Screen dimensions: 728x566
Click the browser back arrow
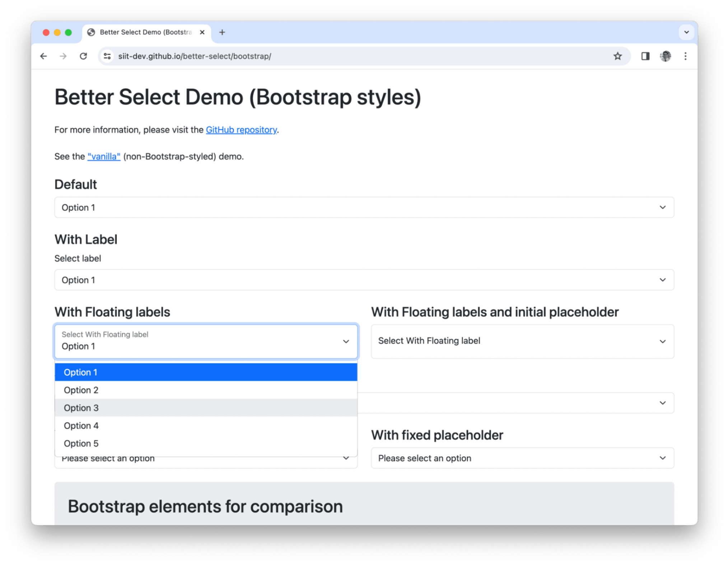[x=43, y=56]
